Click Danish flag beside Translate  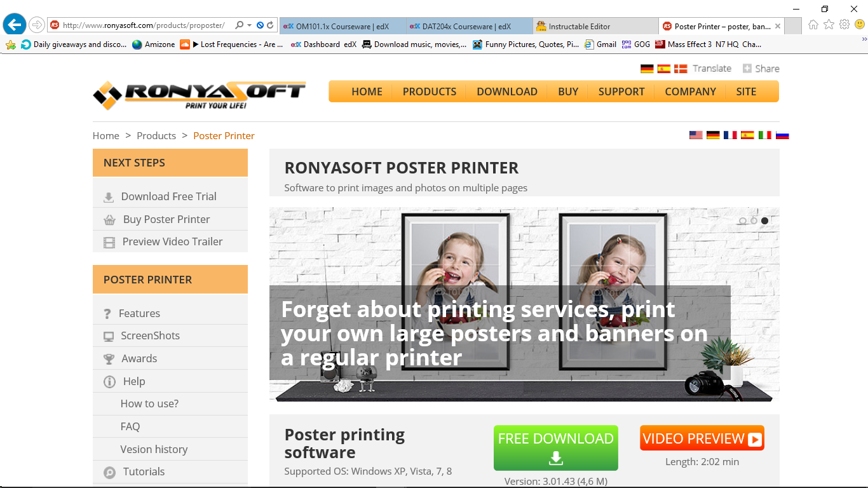tap(681, 69)
